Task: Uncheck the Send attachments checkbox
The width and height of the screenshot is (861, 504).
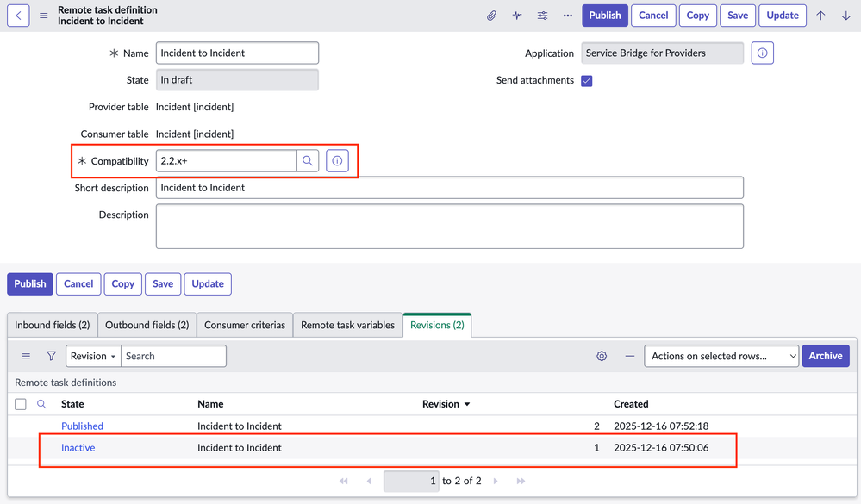Action: pyautogui.click(x=587, y=79)
